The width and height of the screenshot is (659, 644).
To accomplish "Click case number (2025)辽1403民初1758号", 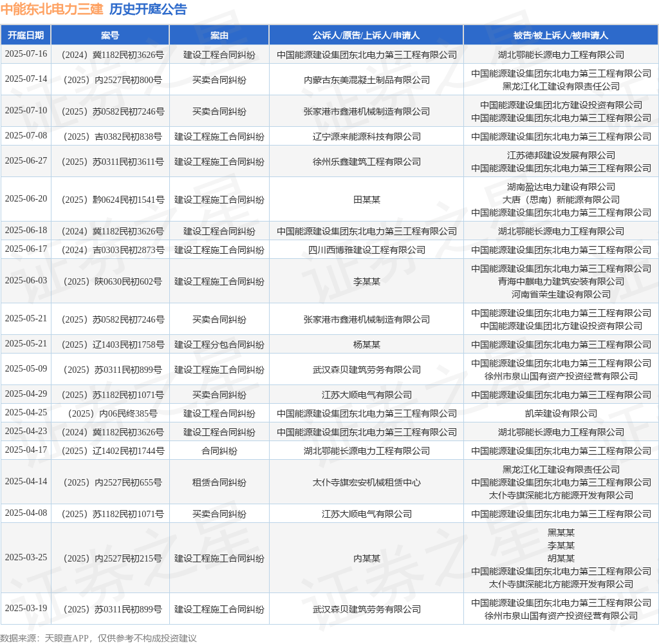I will coord(113,345).
